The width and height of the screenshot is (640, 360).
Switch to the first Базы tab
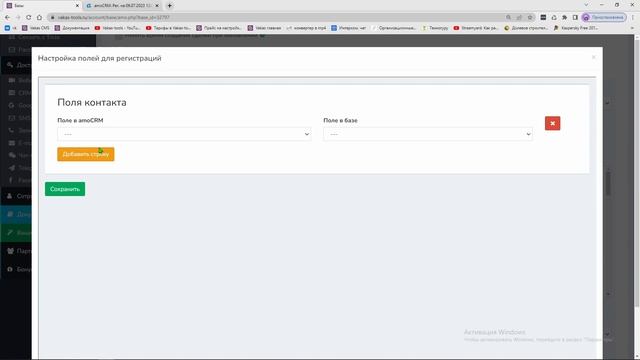(41, 6)
